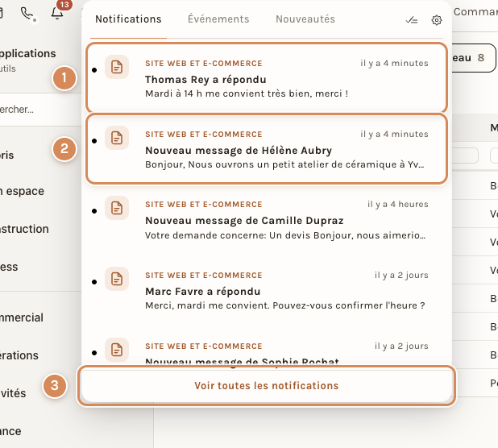498x448 pixels.
Task: Click timestamp 'il y a 4 heures'
Action: (397, 204)
